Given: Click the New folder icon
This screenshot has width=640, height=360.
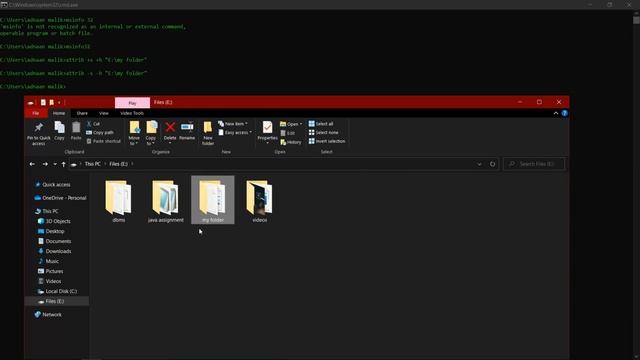Looking at the screenshot, I should click(208, 127).
